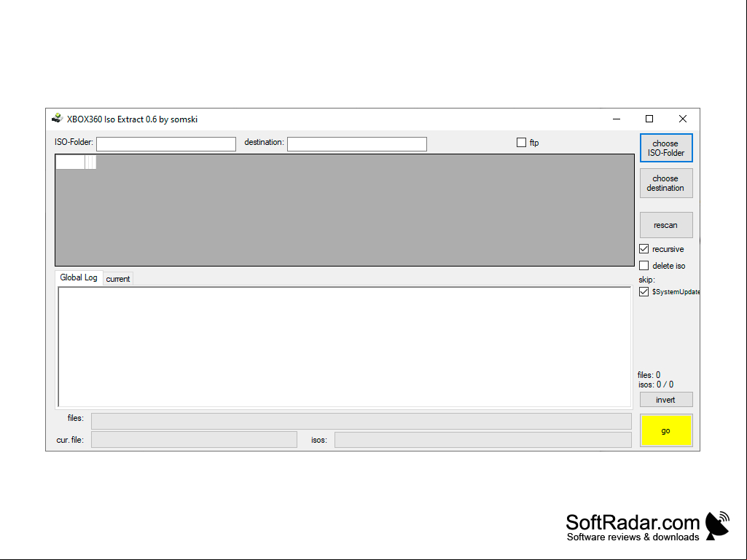Image resolution: width=747 pixels, height=560 pixels.
Task: Invert the ISO selection
Action: pos(666,400)
